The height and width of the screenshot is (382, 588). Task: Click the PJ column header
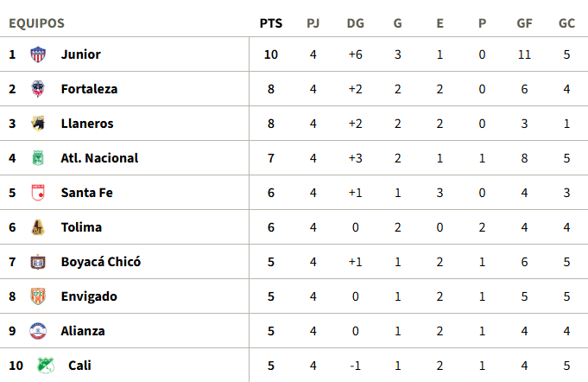click(x=313, y=23)
